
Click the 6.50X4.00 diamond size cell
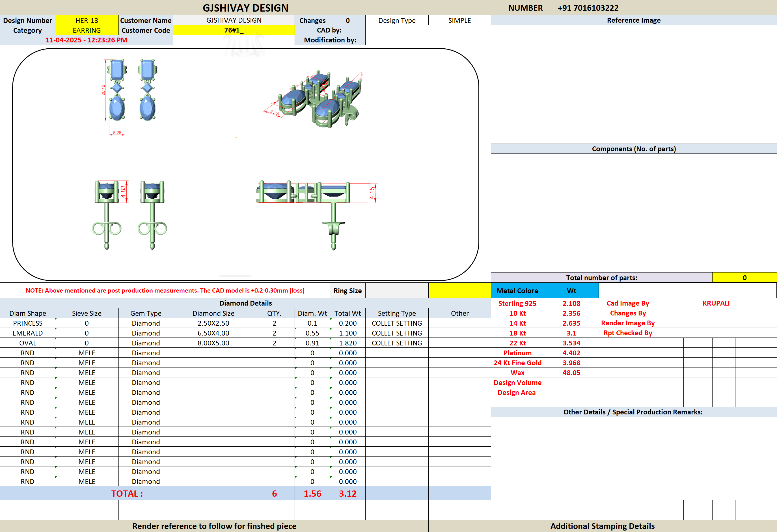coord(213,333)
